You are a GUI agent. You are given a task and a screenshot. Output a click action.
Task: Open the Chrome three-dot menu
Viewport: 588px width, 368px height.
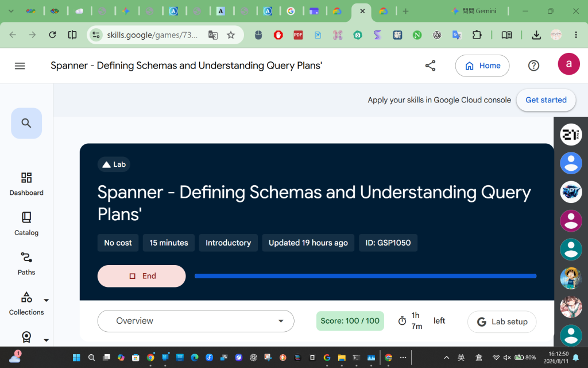point(575,35)
